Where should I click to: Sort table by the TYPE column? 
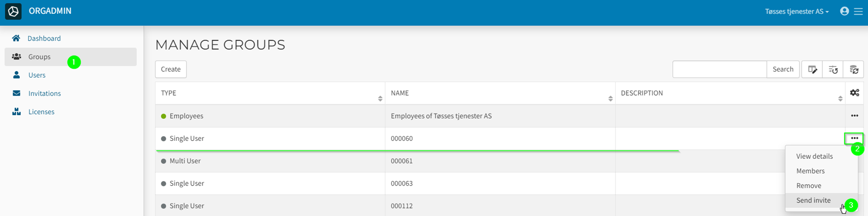pos(380,98)
